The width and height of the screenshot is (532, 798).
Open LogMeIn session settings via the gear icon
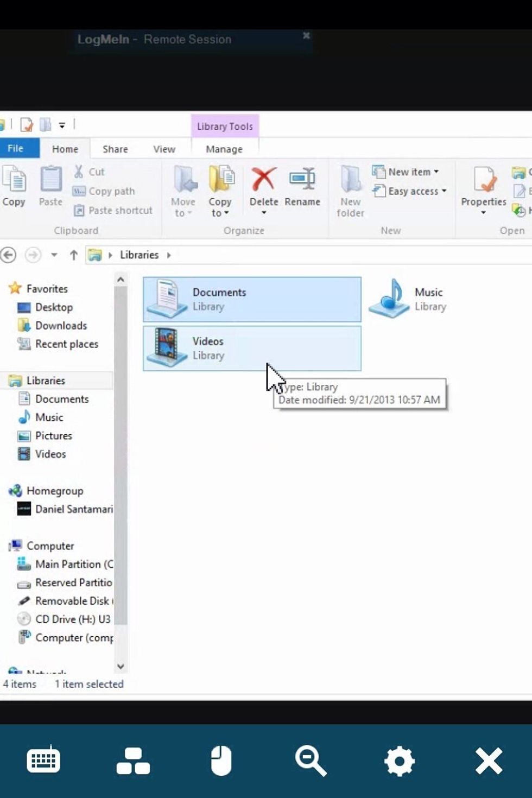click(x=400, y=761)
